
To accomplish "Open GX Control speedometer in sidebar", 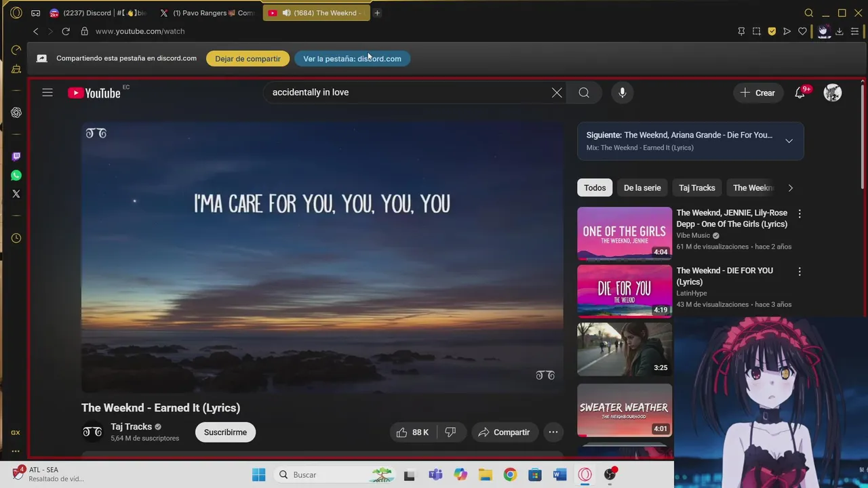I will pyautogui.click(x=16, y=50).
